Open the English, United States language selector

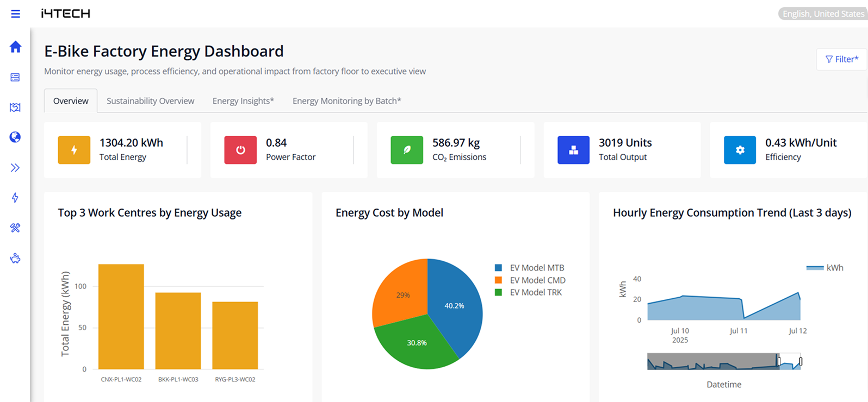822,14
